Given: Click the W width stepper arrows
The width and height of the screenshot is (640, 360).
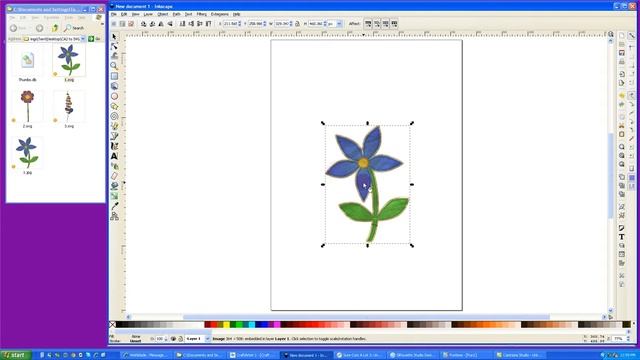Looking at the screenshot, I should (x=291, y=24).
